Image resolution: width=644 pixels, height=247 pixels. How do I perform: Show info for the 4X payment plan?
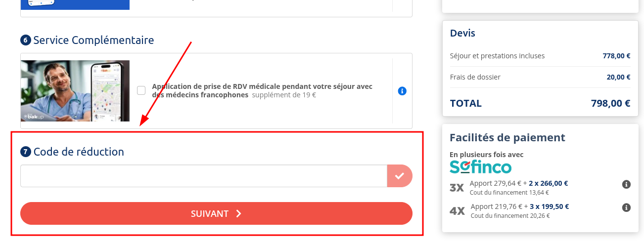tap(626, 207)
